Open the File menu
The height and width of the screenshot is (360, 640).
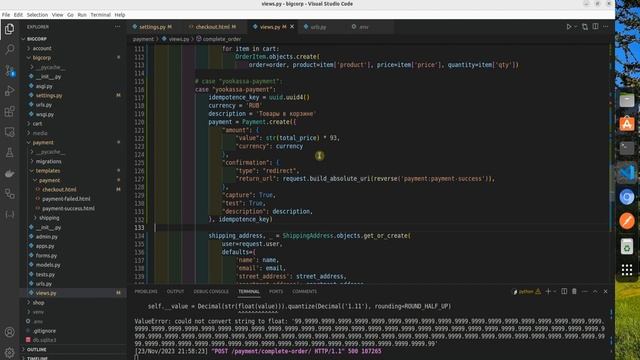(6, 15)
